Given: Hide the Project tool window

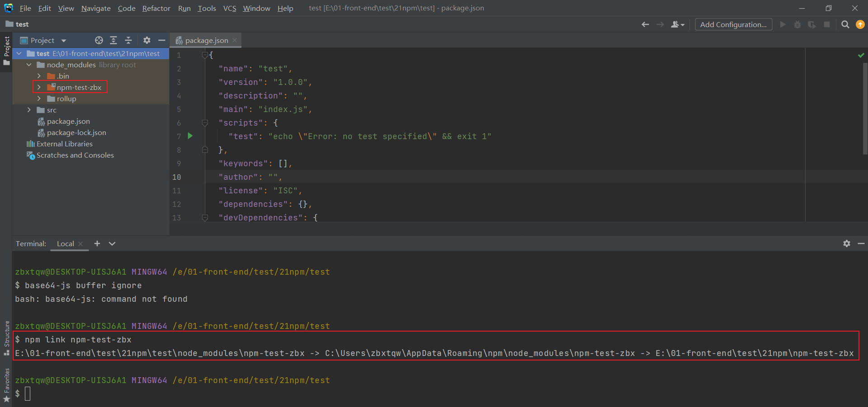Looking at the screenshot, I should tap(161, 40).
